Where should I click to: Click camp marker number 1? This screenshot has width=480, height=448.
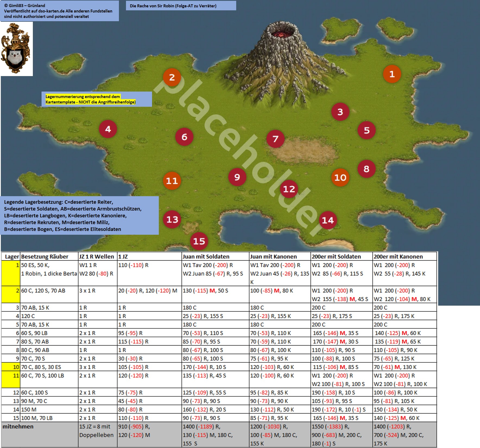pyautogui.click(x=392, y=74)
